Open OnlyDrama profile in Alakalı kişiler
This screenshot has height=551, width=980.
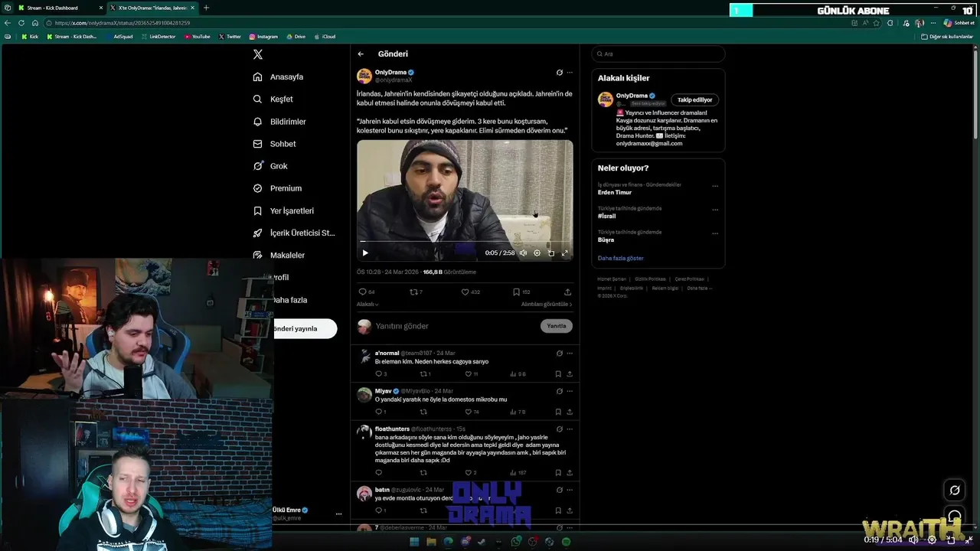(632, 96)
